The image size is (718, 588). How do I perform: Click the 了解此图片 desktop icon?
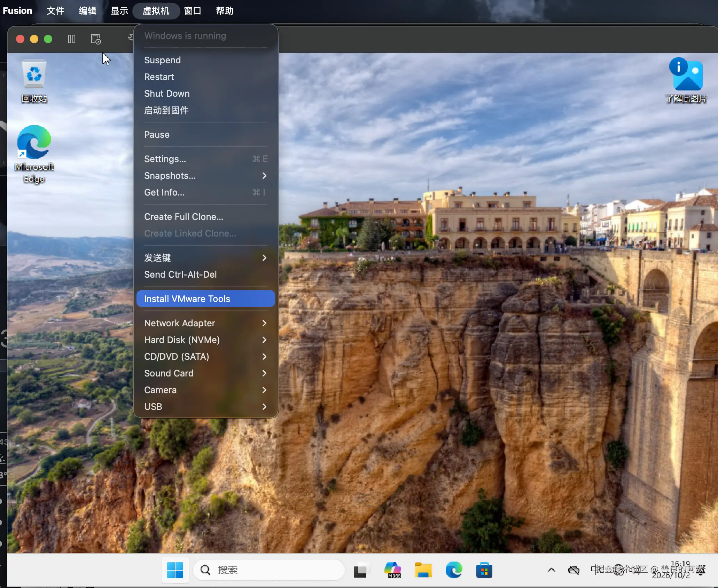[x=686, y=80]
